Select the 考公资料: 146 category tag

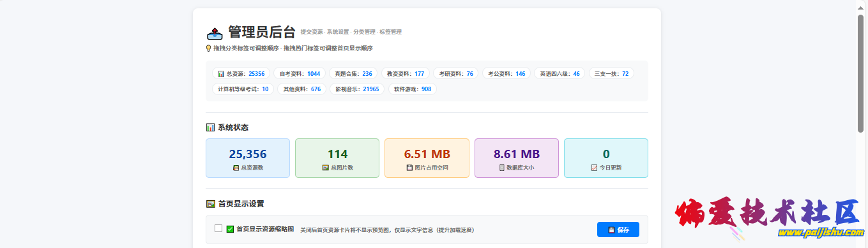(506, 73)
